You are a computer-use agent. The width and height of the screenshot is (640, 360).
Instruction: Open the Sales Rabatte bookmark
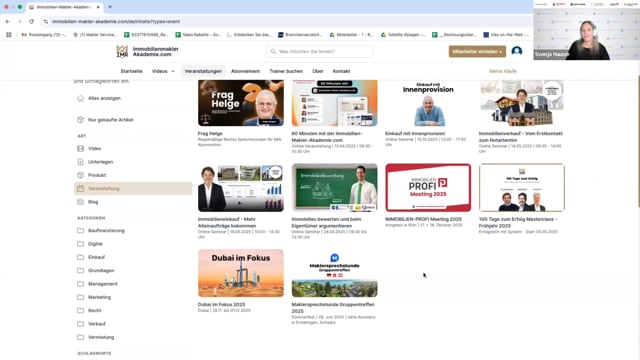pyautogui.click(x=198, y=35)
